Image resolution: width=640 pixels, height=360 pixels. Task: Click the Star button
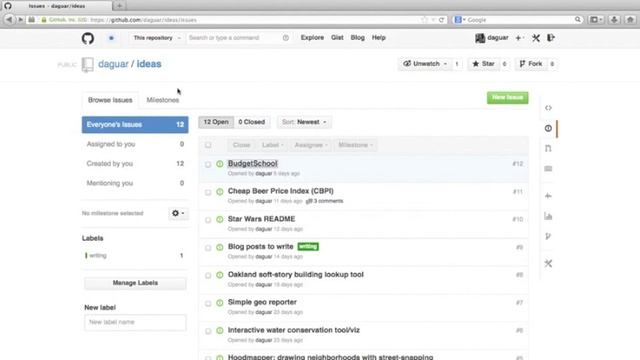484,64
